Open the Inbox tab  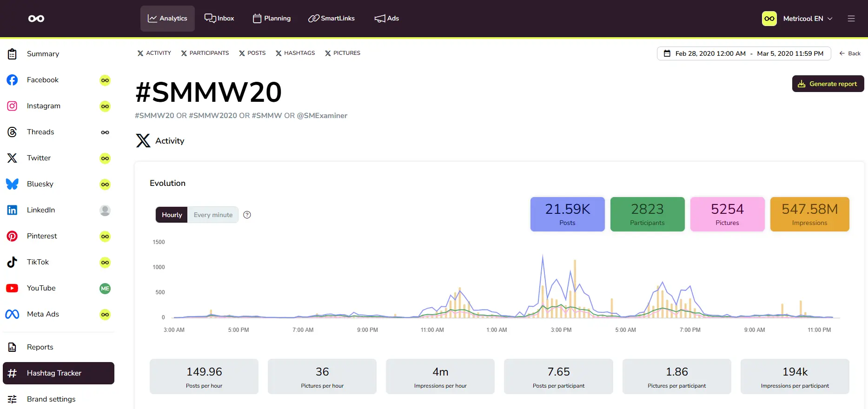[x=219, y=19]
